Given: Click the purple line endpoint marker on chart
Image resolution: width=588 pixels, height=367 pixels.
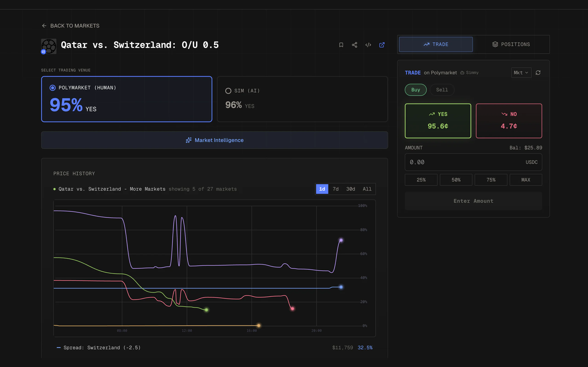Looking at the screenshot, I should point(341,240).
